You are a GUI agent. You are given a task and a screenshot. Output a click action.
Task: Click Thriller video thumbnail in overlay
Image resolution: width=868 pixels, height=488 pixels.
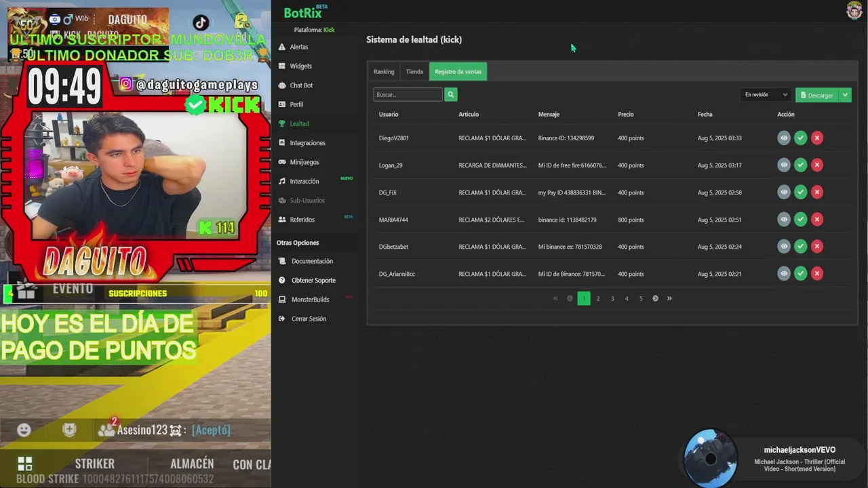[x=710, y=459]
